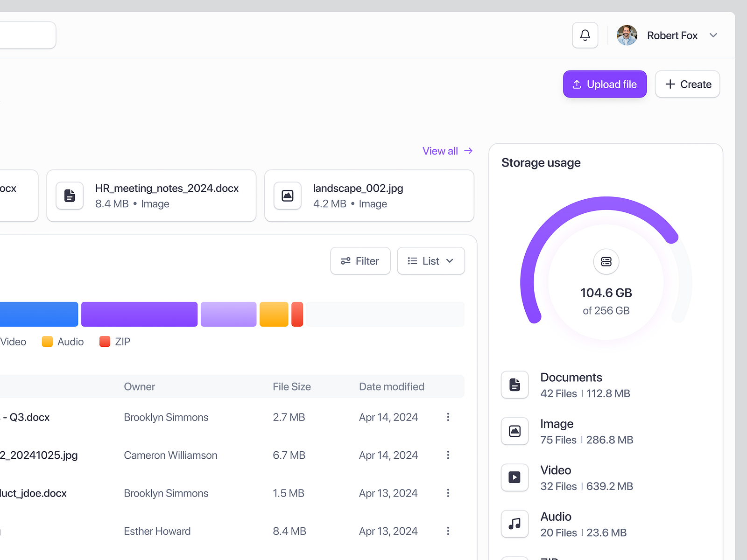Click the Upload file button
The height and width of the screenshot is (560, 747).
point(605,84)
